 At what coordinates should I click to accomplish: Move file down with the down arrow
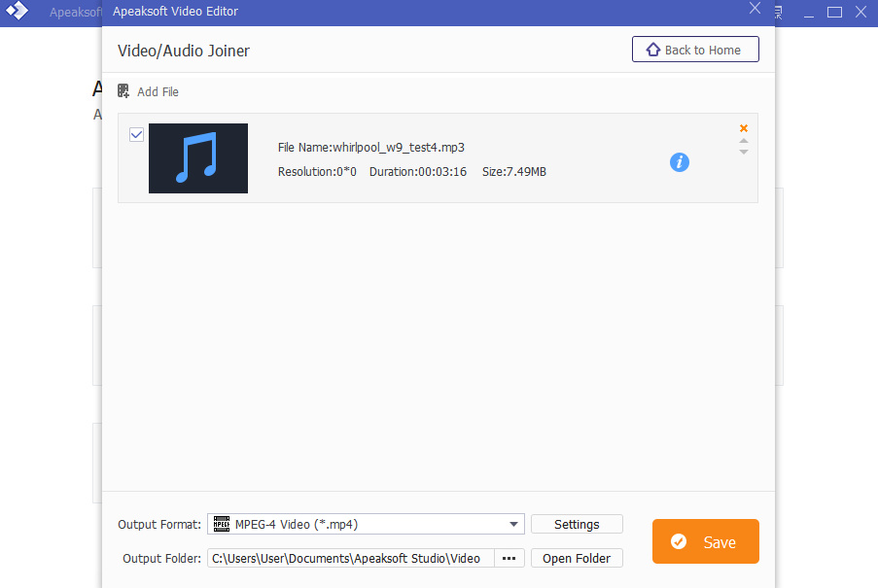click(744, 152)
